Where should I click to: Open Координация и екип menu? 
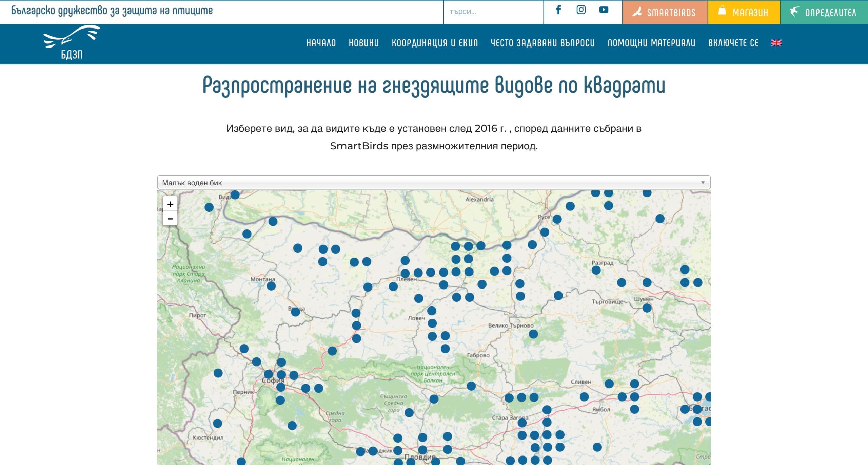[435, 43]
